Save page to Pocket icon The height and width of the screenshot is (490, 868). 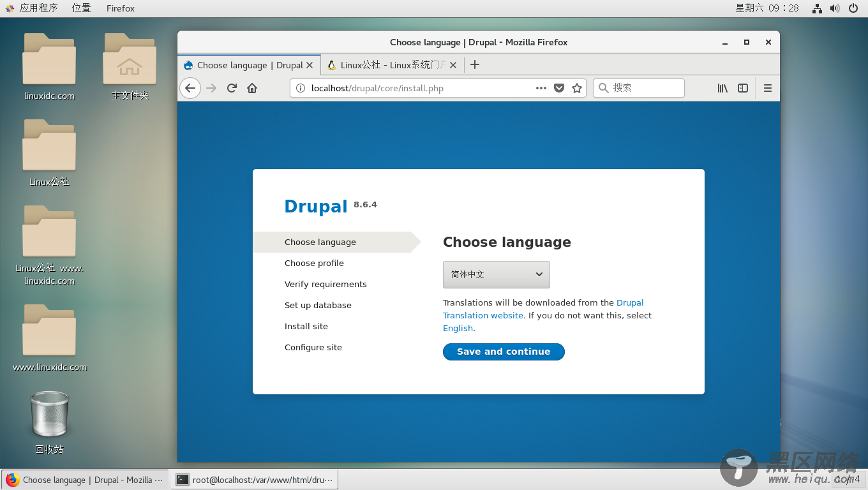(x=559, y=88)
